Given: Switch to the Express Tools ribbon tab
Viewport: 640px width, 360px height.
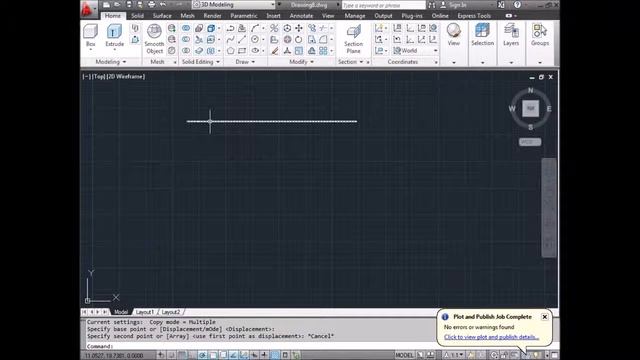Looking at the screenshot, I should [474, 16].
